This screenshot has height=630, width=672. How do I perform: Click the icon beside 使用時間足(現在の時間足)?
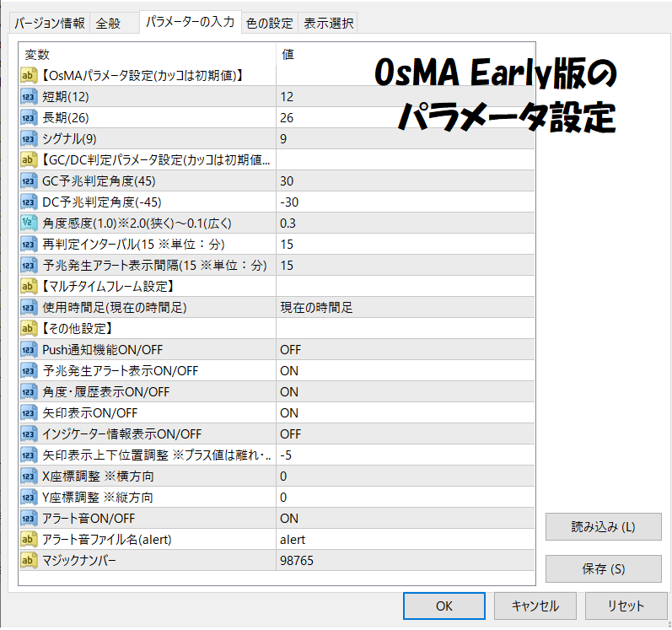coord(29,308)
